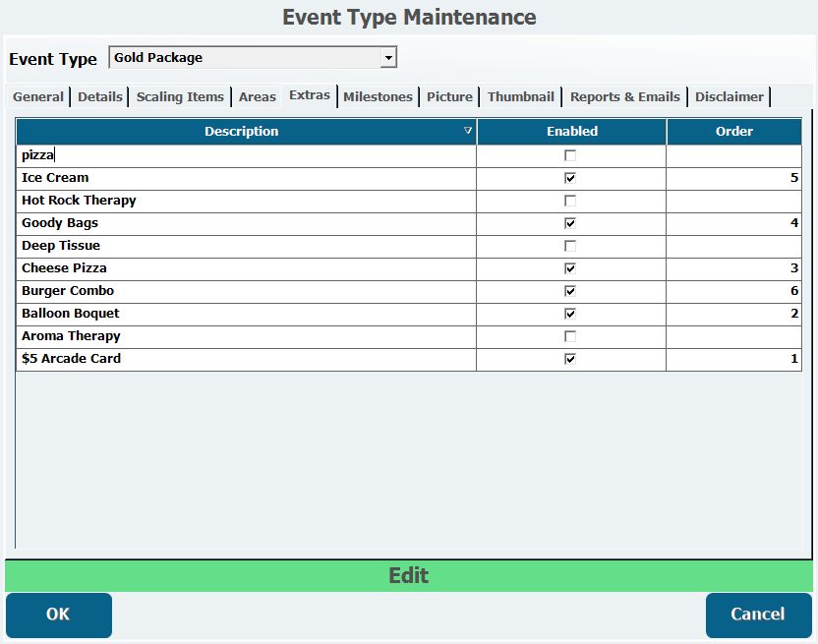Uncheck the Ice Cream enabled checkbox

pos(570,178)
